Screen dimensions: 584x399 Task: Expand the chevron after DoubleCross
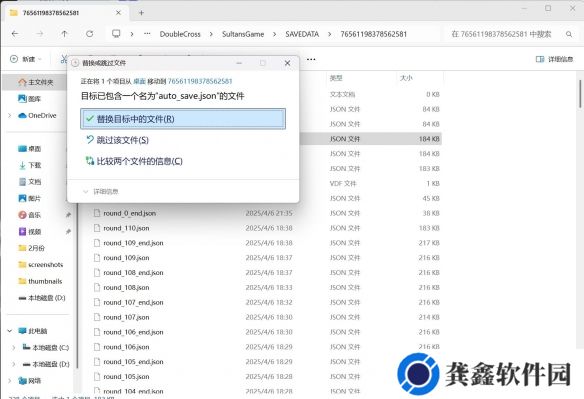(x=211, y=34)
